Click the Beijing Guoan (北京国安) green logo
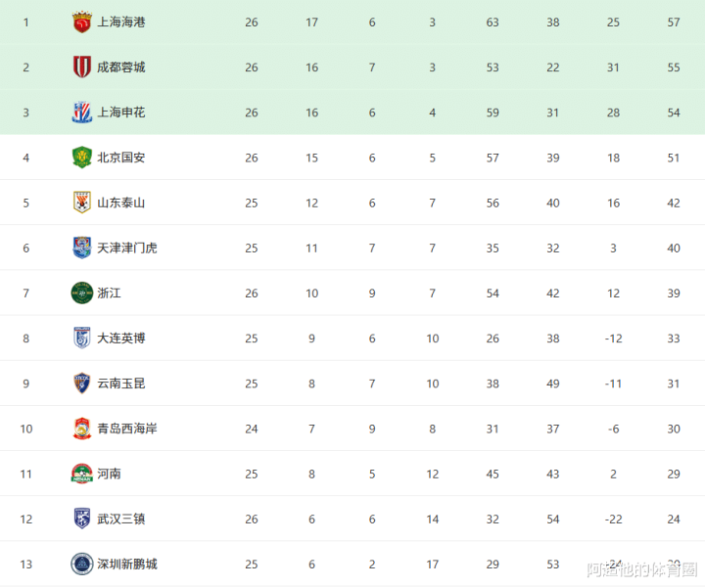Viewport: 705px width, 588px height. 82,158
